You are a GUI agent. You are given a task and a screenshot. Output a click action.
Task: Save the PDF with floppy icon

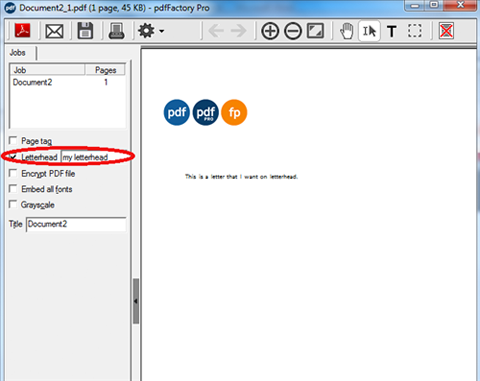tap(85, 31)
